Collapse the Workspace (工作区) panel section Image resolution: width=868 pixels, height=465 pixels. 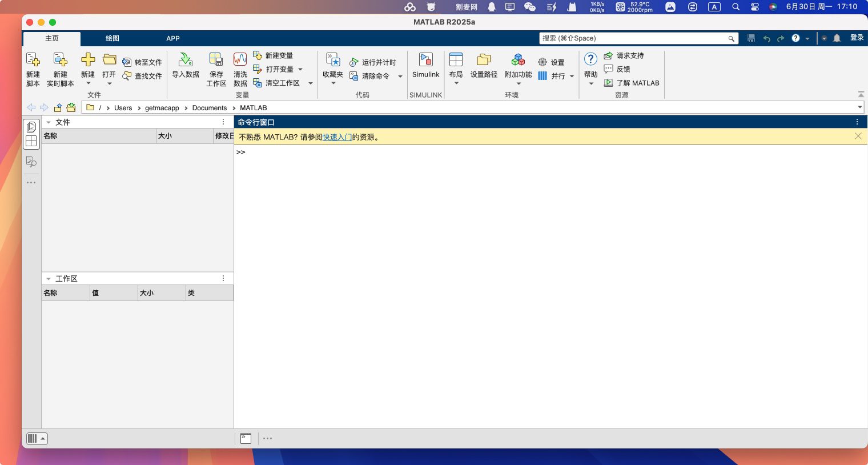pos(49,279)
